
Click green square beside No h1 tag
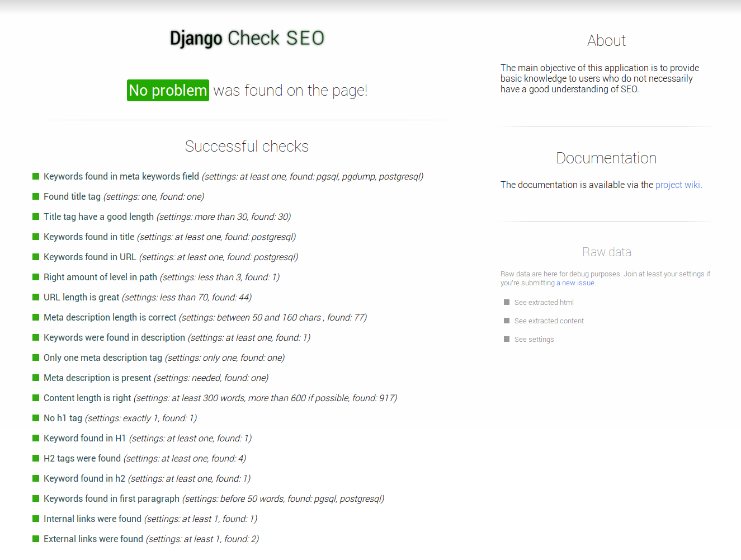tap(36, 418)
